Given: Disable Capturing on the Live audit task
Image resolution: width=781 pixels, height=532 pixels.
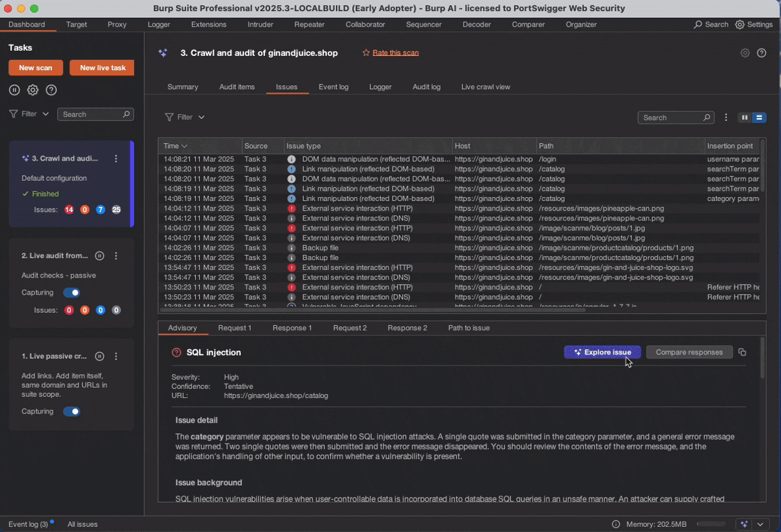Looking at the screenshot, I should pyautogui.click(x=73, y=293).
